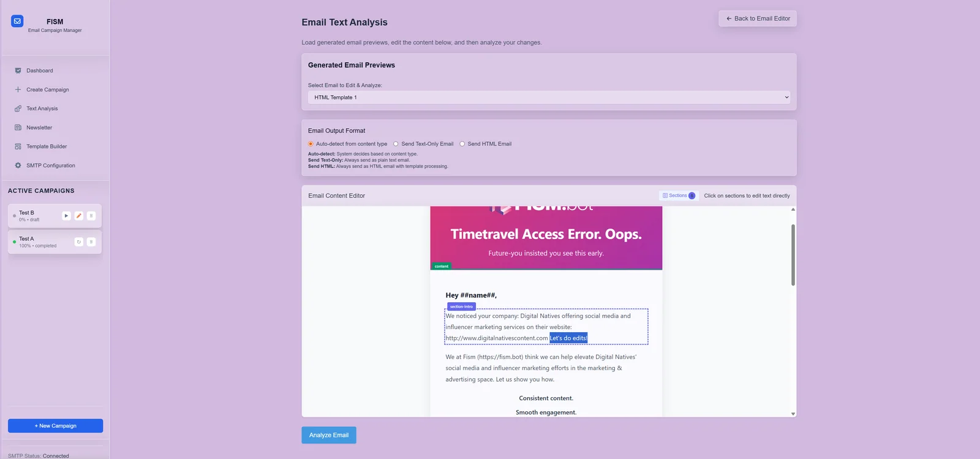Viewport: 980px width, 459px height.
Task: Edit Test B campaign with pencil icon
Action: pyautogui.click(x=78, y=216)
